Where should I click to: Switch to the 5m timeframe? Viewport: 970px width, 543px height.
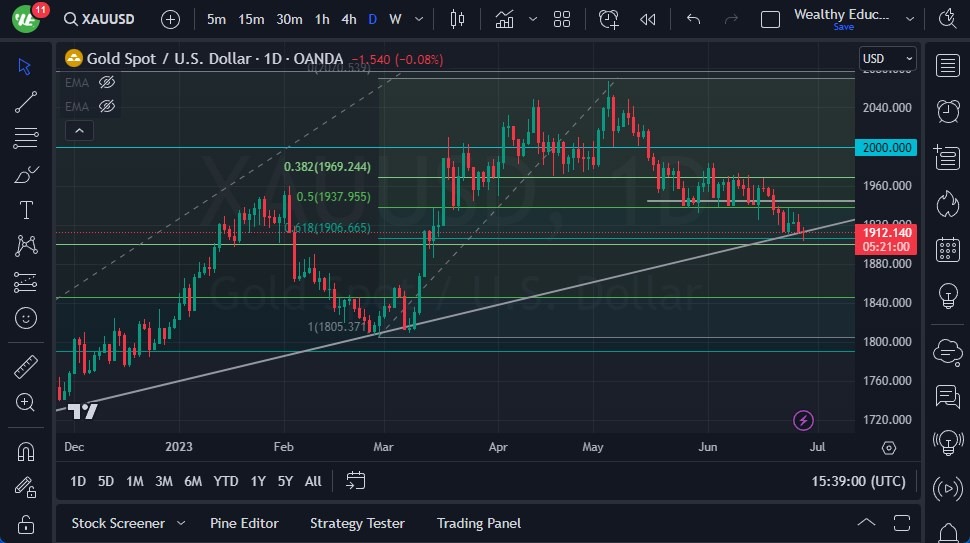point(216,19)
